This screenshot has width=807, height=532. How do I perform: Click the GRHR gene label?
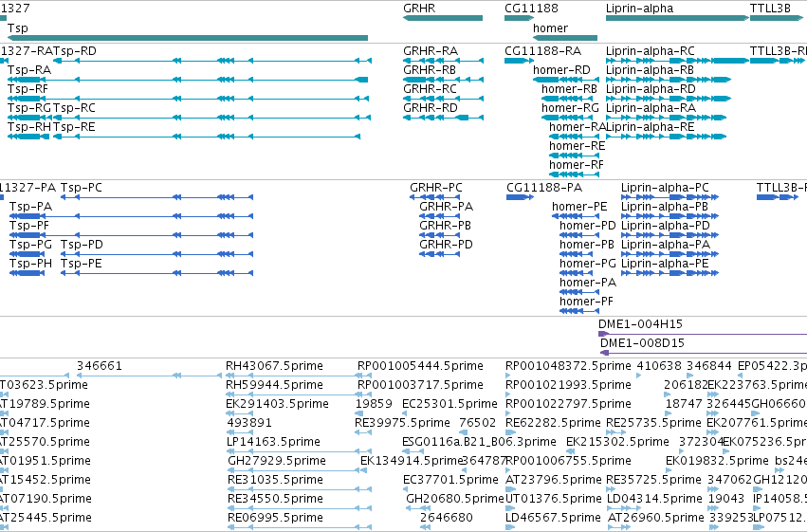pyautogui.click(x=419, y=9)
